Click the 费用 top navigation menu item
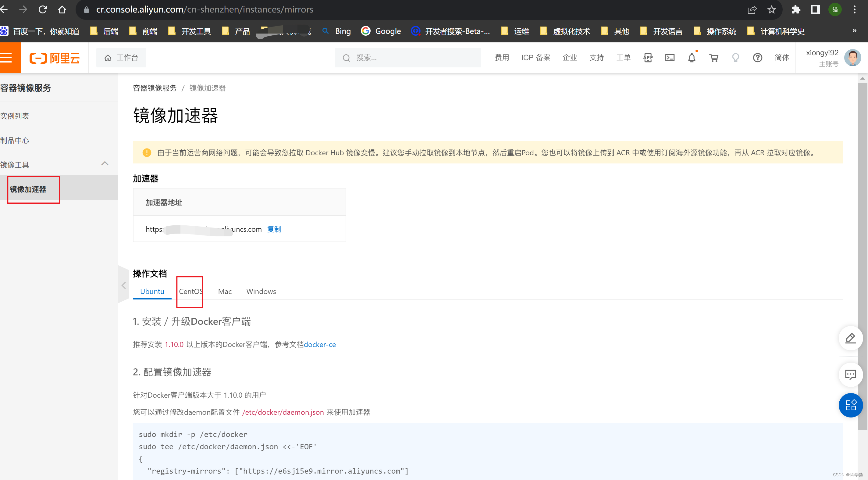Viewport: 868px width, 480px height. point(502,57)
